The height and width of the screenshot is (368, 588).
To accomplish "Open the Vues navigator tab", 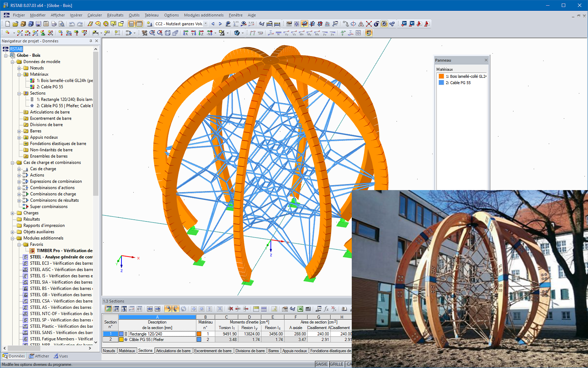I will 61,356.
